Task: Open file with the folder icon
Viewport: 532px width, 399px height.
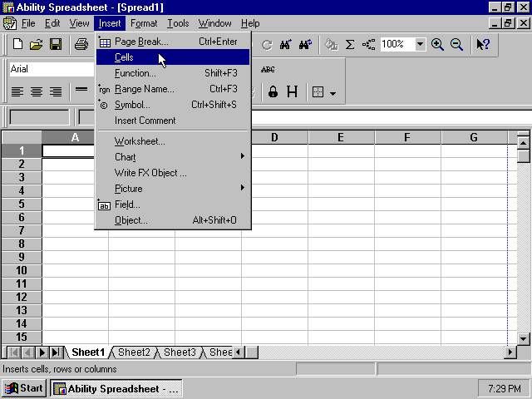Action: tap(37, 44)
